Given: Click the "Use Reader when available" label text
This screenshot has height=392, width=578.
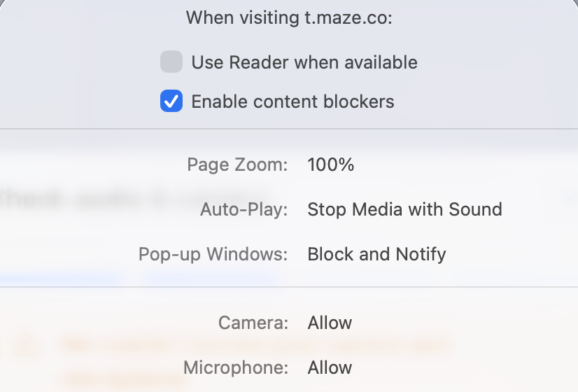Looking at the screenshot, I should point(304,62).
